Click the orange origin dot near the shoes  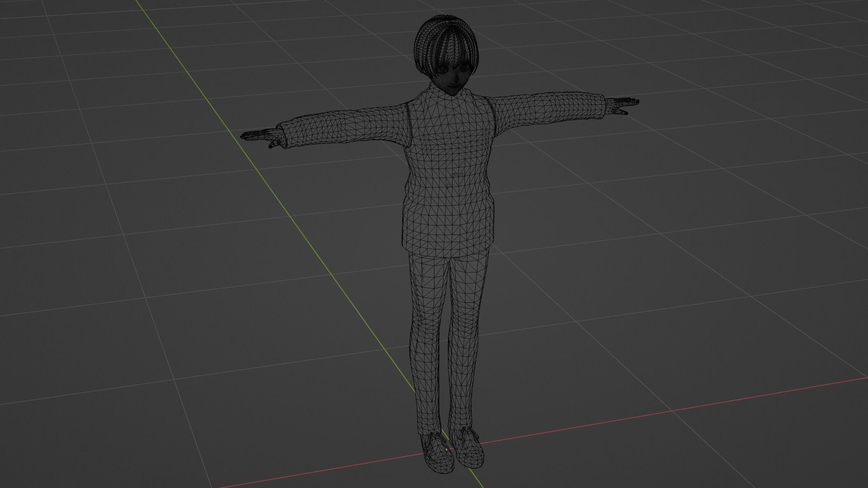[x=447, y=450]
